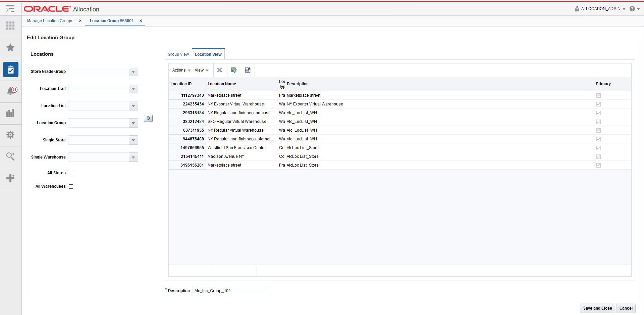Click the Location List input field
Screen dimensions: 644x315
click(99, 106)
